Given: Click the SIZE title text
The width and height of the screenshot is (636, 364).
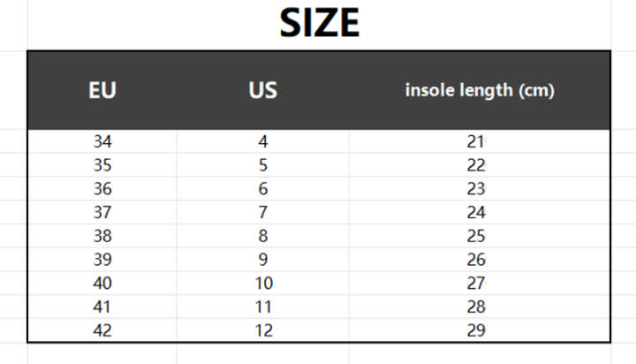Looking at the screenshot, I should [x=319, y=23].
